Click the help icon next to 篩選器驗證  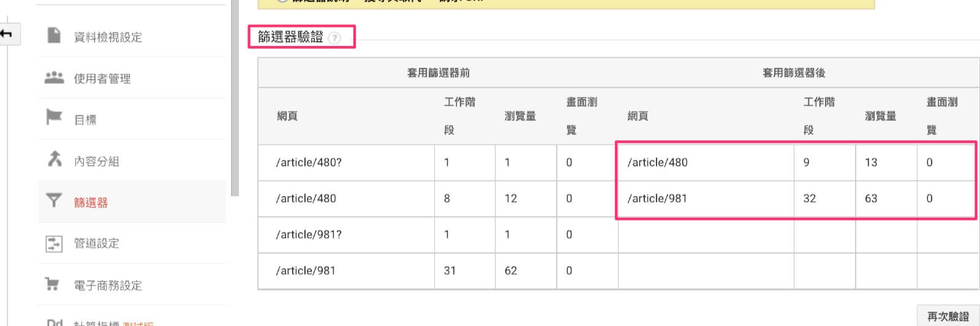click(x=334, y=38)
